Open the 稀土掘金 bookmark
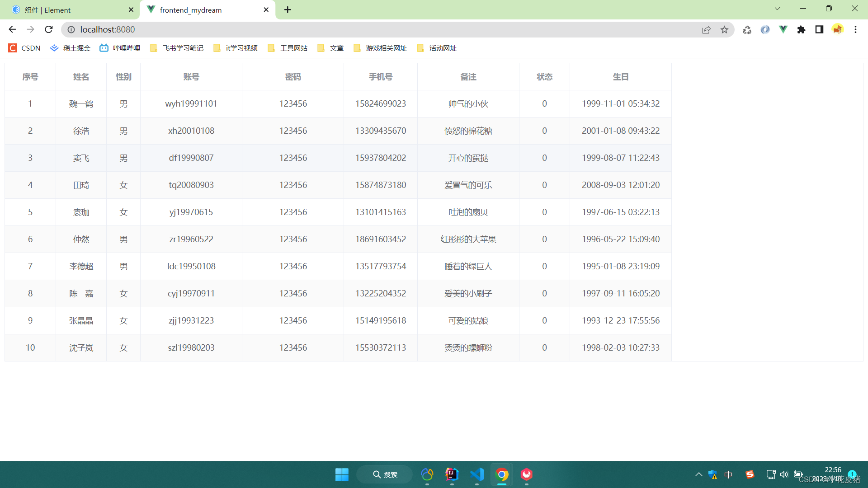Viewport: 868px width, 488px height. pyautogui.click(x=70, y=48)
